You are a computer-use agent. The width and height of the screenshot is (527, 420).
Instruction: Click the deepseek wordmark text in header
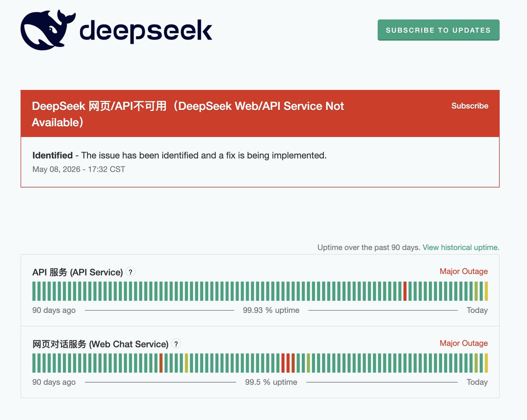(146, 31)
